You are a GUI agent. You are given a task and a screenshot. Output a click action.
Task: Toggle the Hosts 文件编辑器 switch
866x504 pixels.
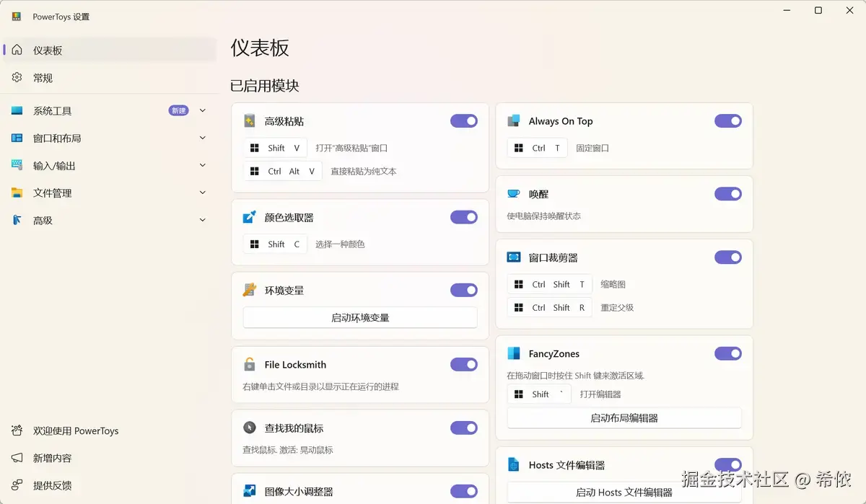tap(728, 465)
